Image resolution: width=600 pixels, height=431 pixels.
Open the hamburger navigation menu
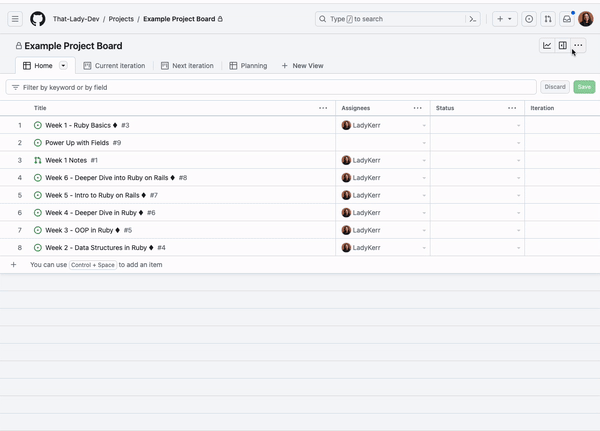(x=15, y=19)
